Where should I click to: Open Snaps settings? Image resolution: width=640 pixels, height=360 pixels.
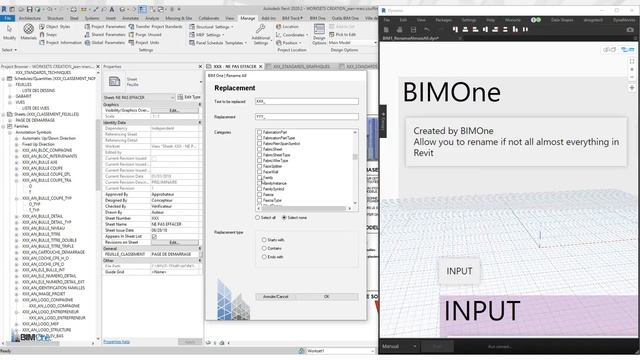(x=48, y=35)
